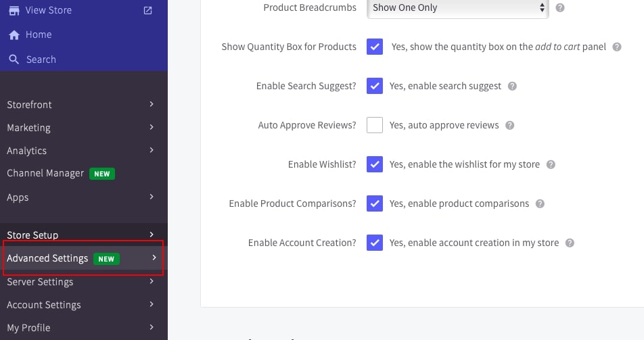Open help icon for Product Breadcrumbs
This screenshot has width=644, height=340.
pyautogui.click(x=560, y=8)
